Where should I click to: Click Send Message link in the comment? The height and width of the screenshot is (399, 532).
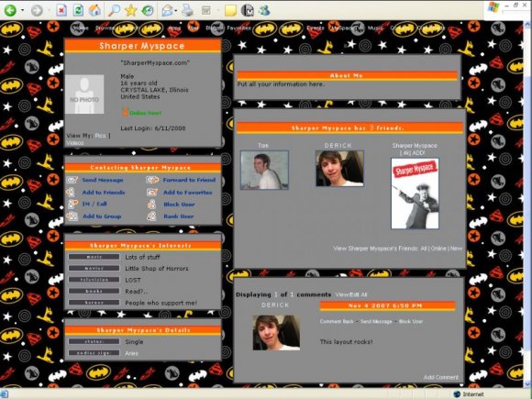coord(376,321)
